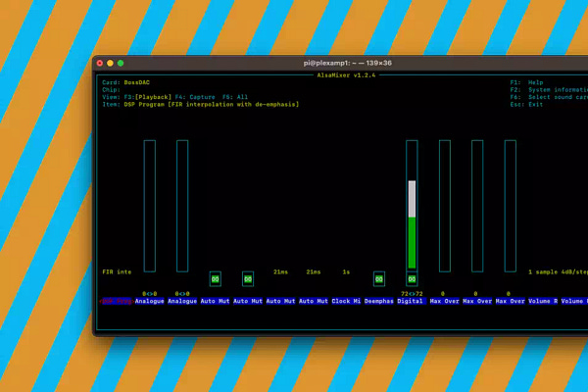The width and height of the screenshot is (588, 392).
Task: Click the Card: BossDAC line
Action: coord(126,82)
